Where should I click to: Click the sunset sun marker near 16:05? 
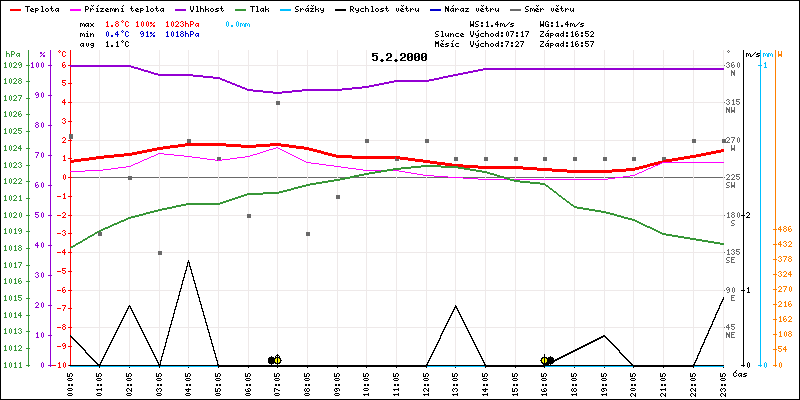coord(545,360)
